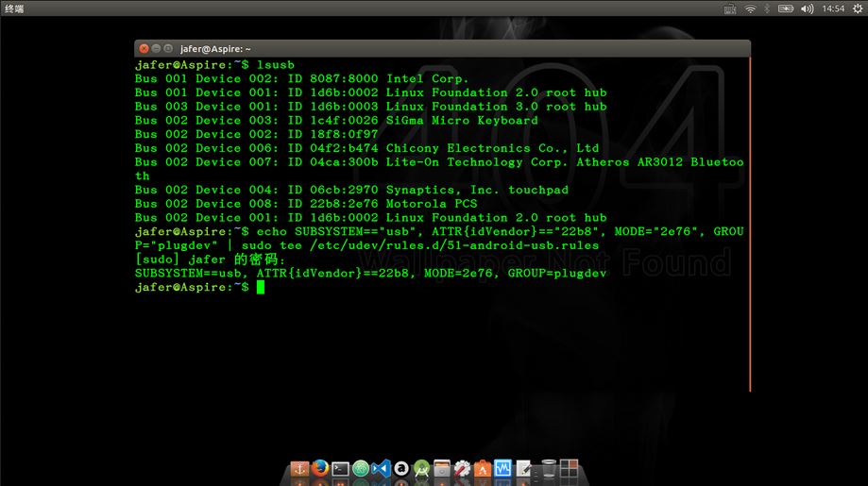Click the 'Synaptics, Inc. touchpad' line
The height and width of the screenshot is (486, 868).
[x=351, y=190]
